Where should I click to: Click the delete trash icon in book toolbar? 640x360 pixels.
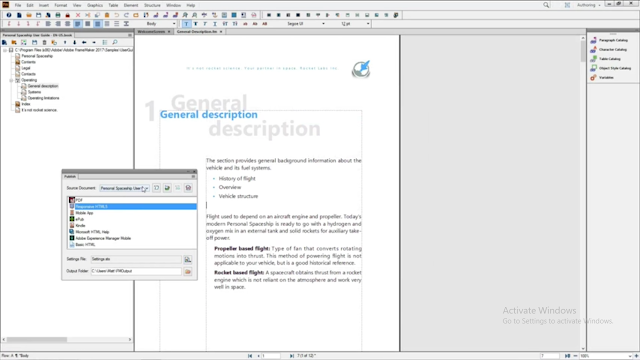tap(44, 42)
